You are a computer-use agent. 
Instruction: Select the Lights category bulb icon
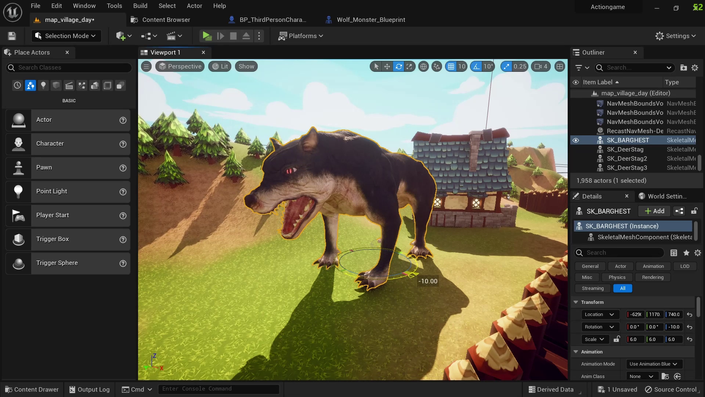coord(43,85)
